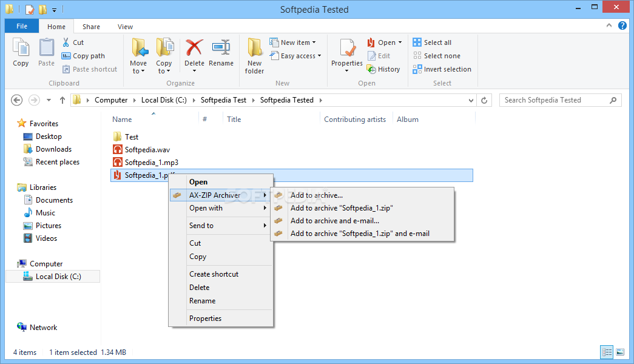Click the Copy icon in Clipboard group
The width and height of the screenshot is (634, 364).
pyautogui.click(x=21, y=48)
